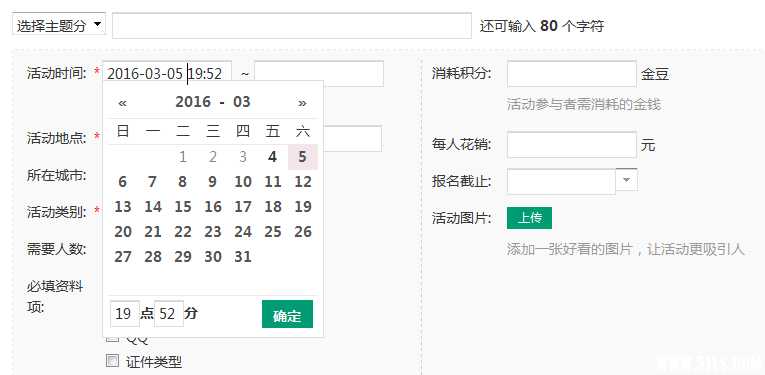Select day 20 in the calendar

coord(122,232)
